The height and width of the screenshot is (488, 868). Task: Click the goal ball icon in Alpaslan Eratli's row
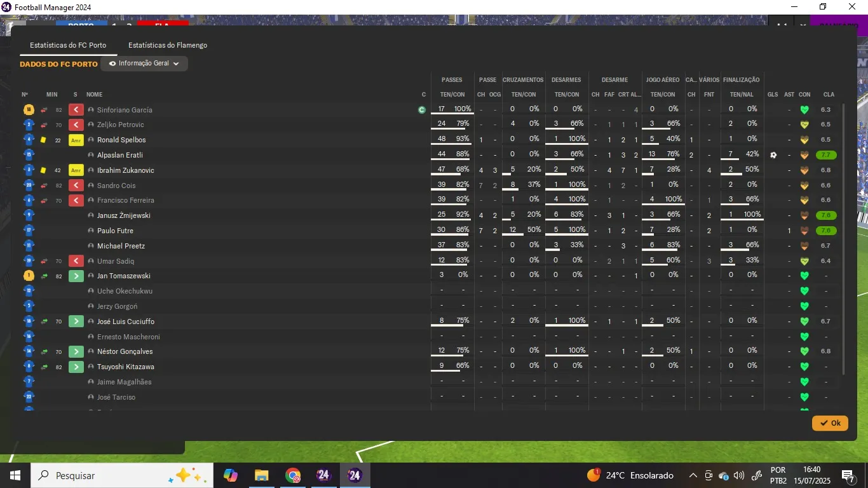pyautogui.click(x=773, y=155)
